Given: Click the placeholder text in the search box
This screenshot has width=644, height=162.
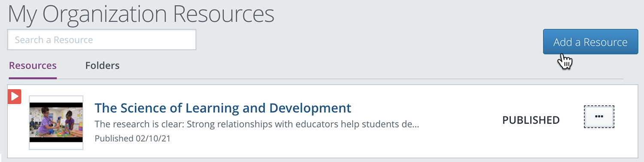Looking at the screenshot, I should pos(54,40).
